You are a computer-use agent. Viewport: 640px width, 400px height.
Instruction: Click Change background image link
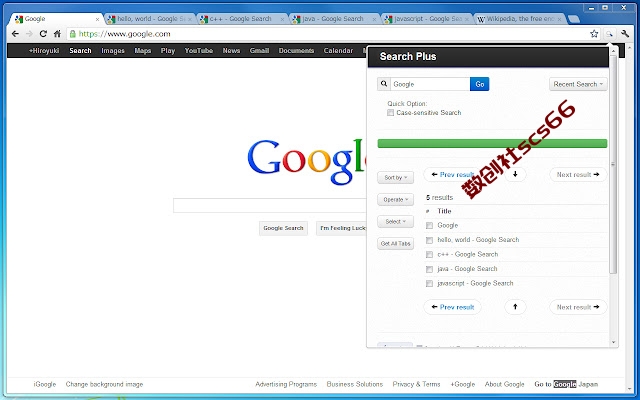(x=104, y=384)
